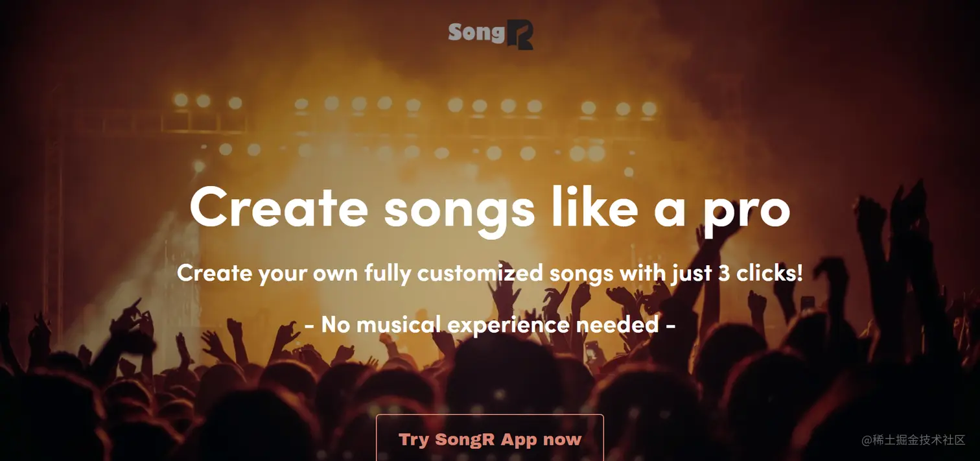Click "No musical experience needed" tagline
Screen dimensions: 980x461
[x=490, y=324]
